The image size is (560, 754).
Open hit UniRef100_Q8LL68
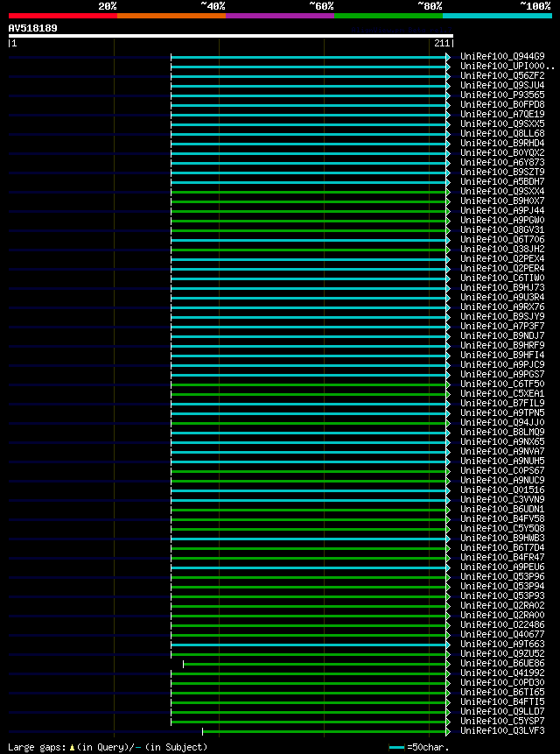point(502,134)
